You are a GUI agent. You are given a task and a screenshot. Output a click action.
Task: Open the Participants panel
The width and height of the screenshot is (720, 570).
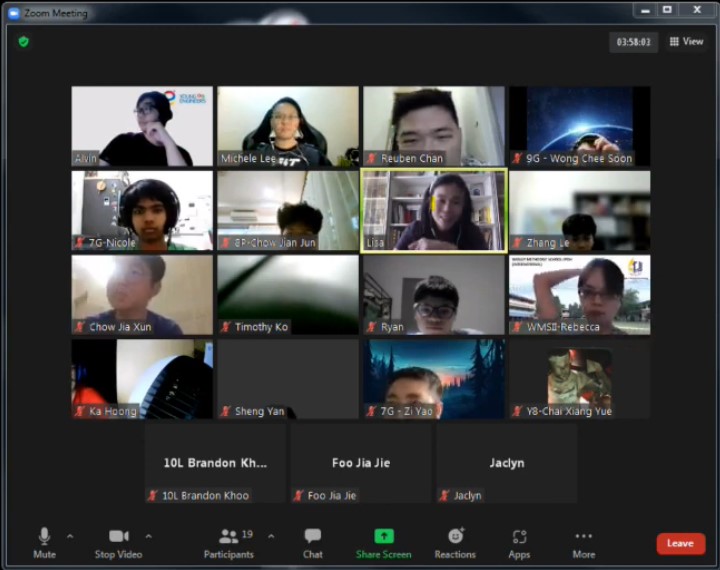(x=229, y=542)
